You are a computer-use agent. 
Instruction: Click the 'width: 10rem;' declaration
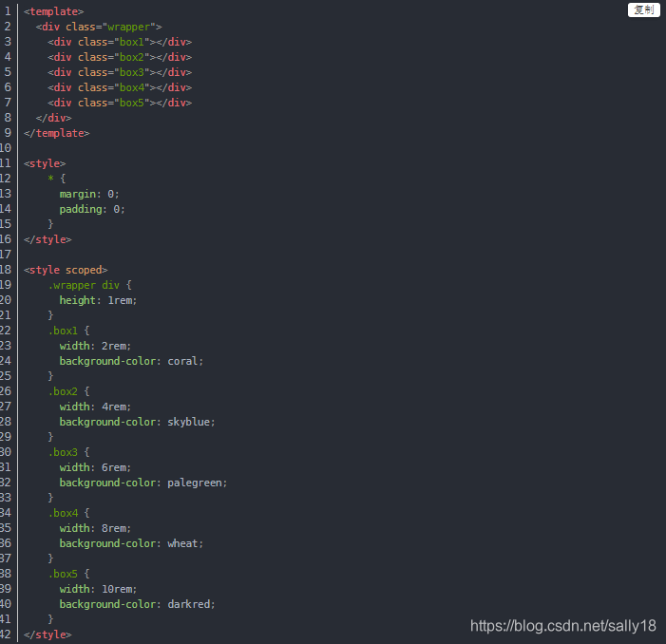pos(98,589)
